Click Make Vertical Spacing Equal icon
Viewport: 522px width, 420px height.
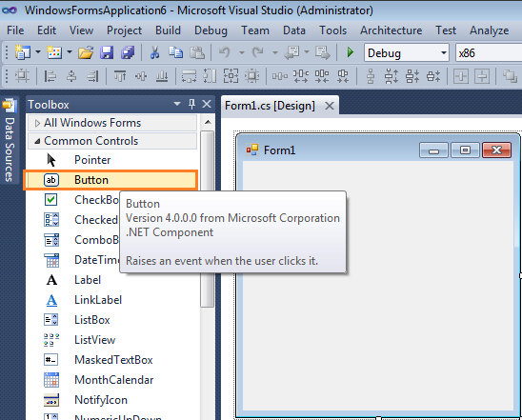371,76
